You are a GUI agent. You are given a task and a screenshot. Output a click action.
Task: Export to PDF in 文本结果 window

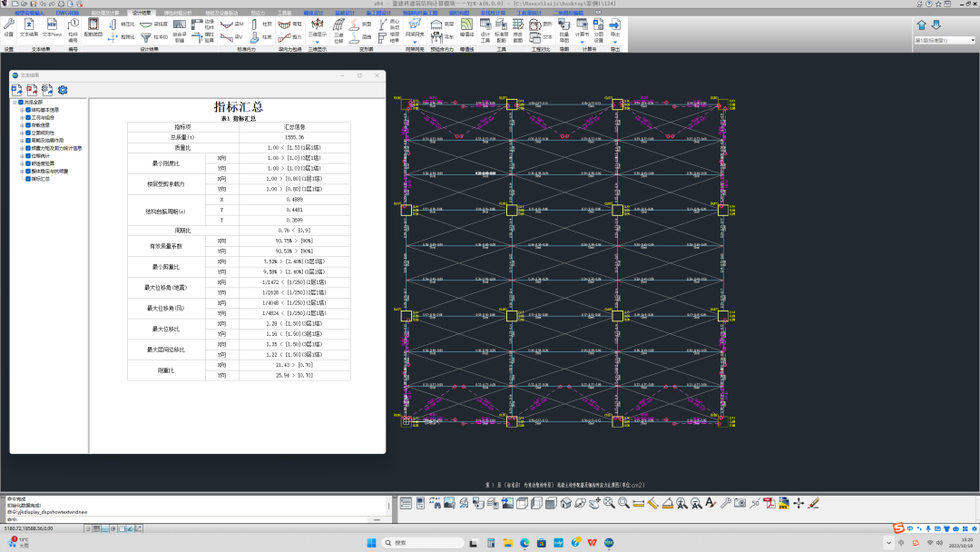pos(32,90)
